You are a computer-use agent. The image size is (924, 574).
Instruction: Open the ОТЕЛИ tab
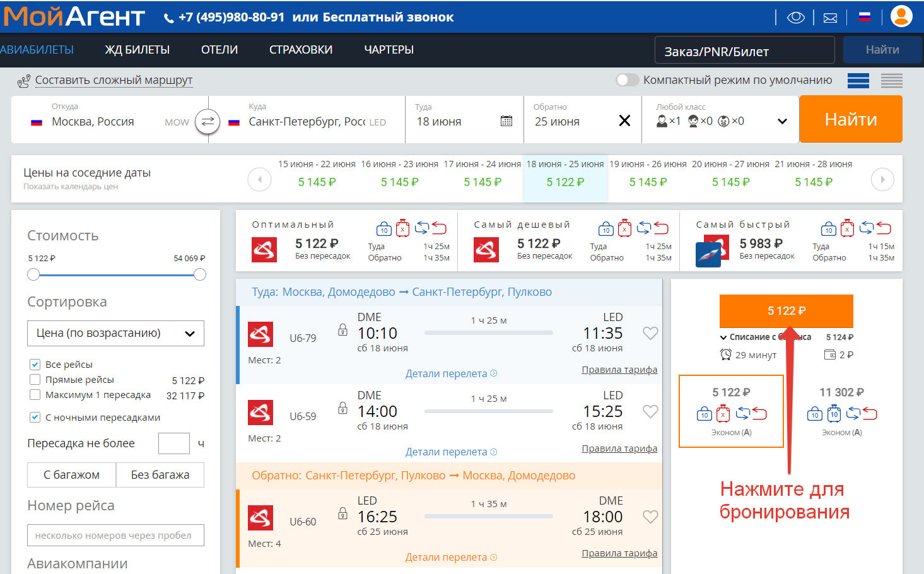219,50
